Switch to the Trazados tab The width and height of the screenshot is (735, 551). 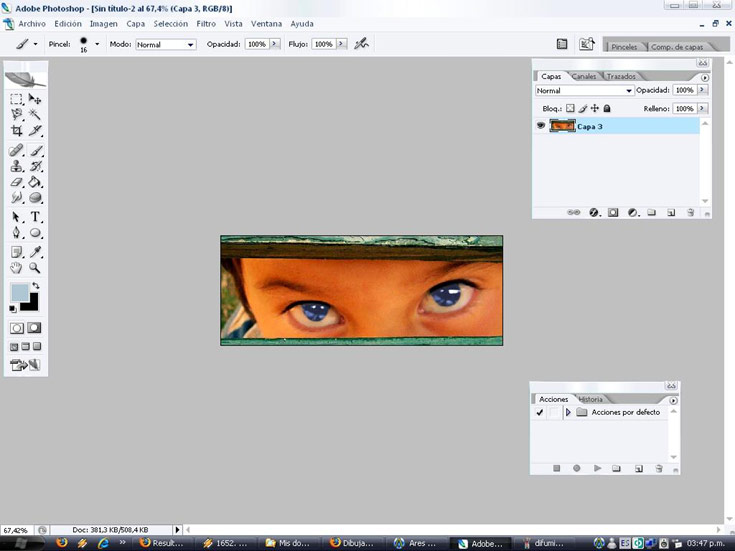coord(621,76)
